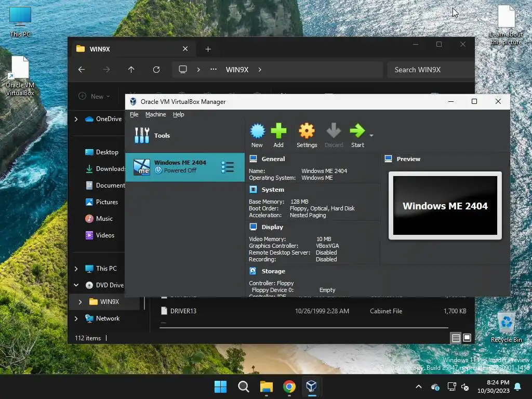Click the Storage section header
Viewport: 532px width, 399px height.
(x=273, y=271)
